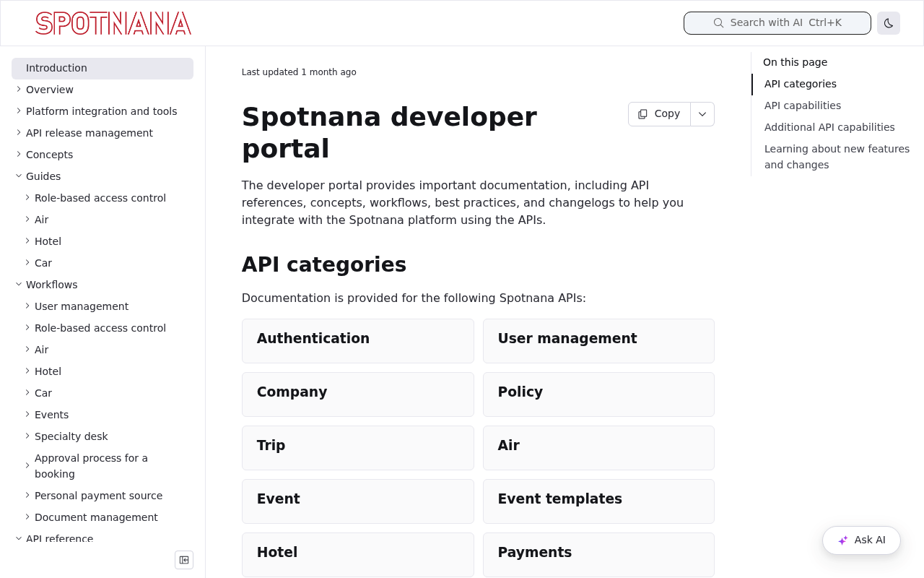924x578 pixels.
Task: Select Introduction in the sidebar
Action: pyautogui.click(x=103, y=69)
